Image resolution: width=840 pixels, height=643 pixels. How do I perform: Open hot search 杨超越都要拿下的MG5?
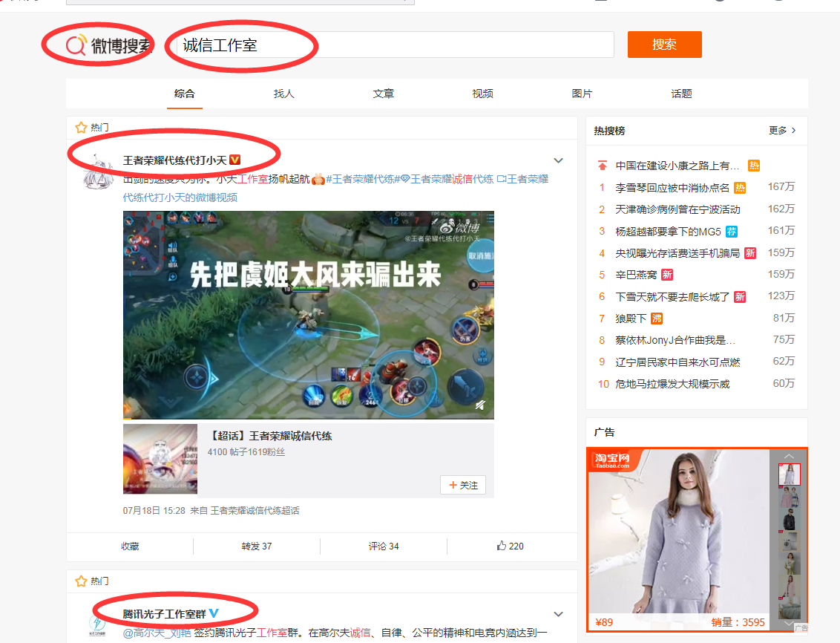(668, 232)
